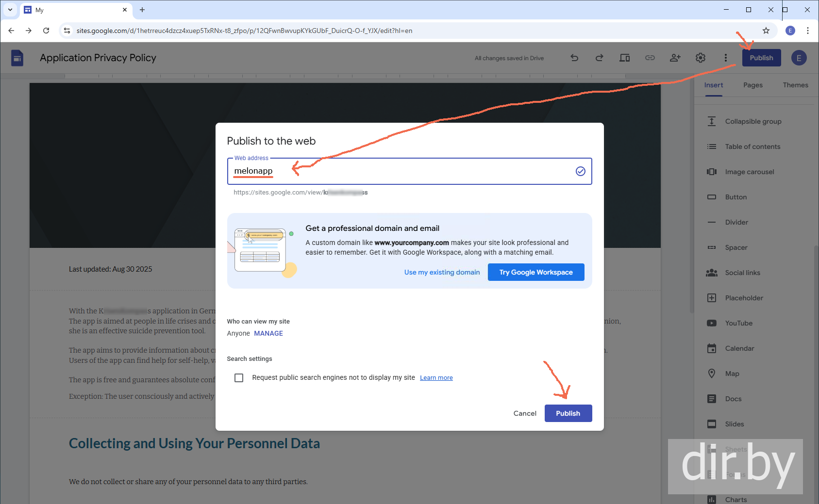The height and width of the screenshot is (504, 819).
Task: Switch to the Pages tab
Action: (x=753, y=85)
